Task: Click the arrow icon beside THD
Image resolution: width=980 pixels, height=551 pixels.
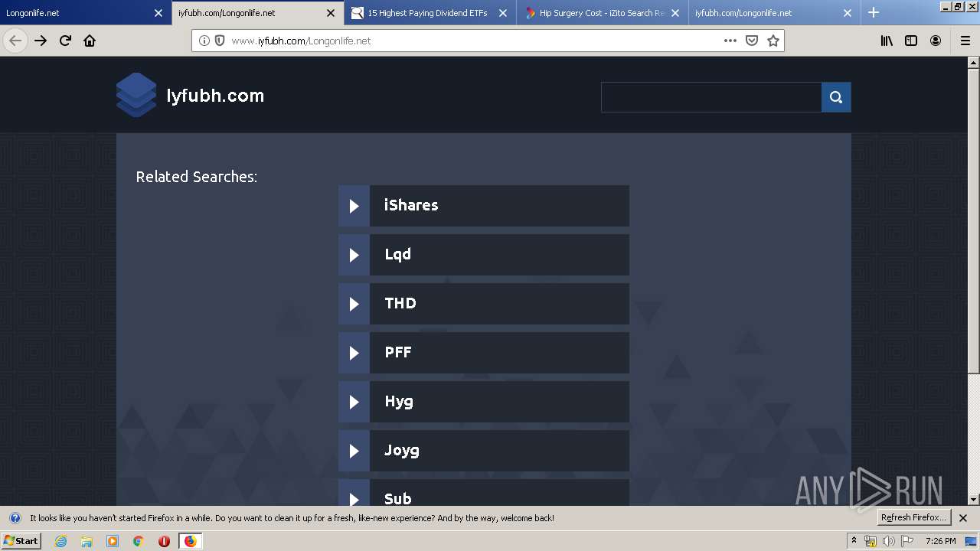Action: pyautogui.click(x=354, y=304)
